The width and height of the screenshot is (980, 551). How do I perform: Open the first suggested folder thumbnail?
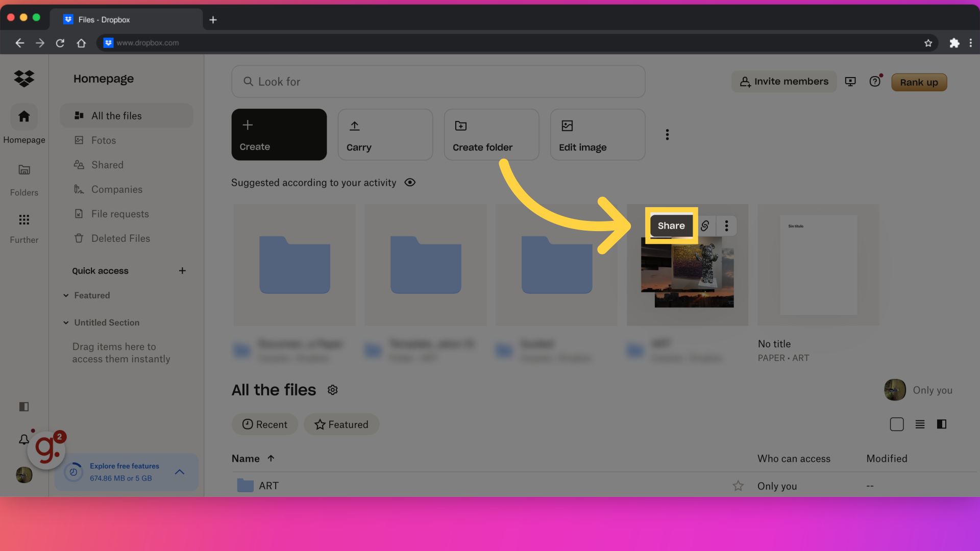coord(295,265)
